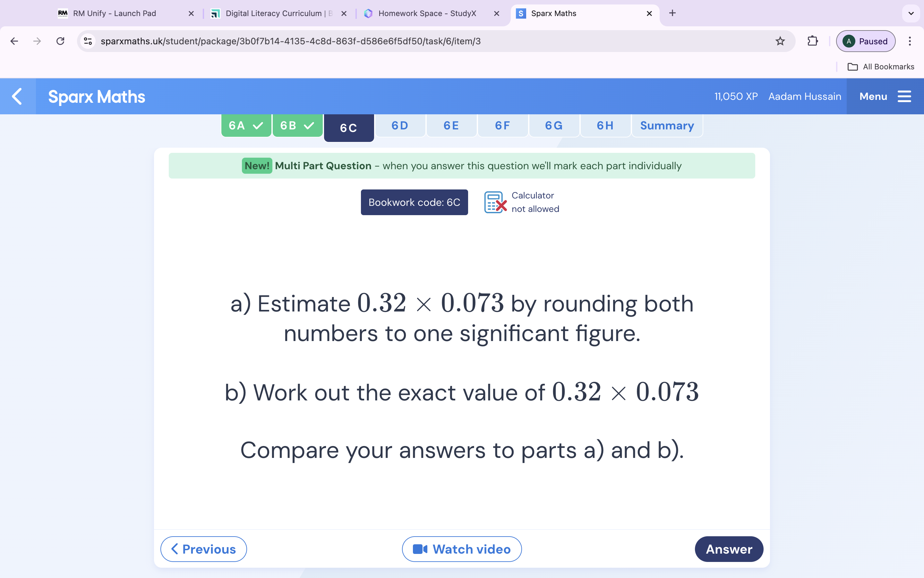The image size is (924, 578).
Task: Close the Homework Space - StudyX tab
Action: coord(496,13)
